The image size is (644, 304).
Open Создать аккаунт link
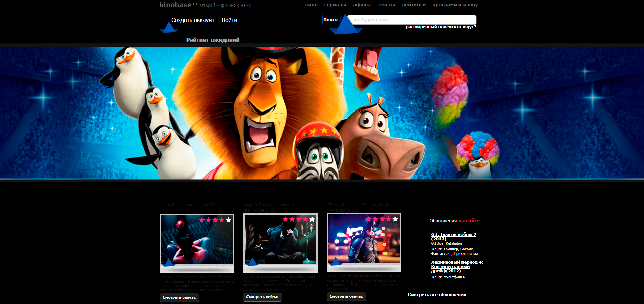coord(193,20)
